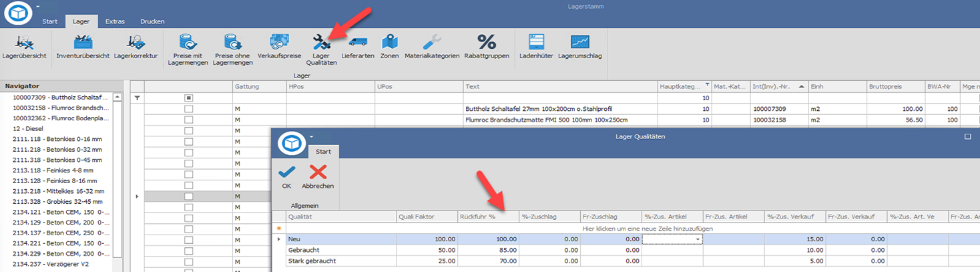The height and width of the screenshot is (272, 980).
Task: Open application menu arrow beside cube logo
Action: point(38,6)
